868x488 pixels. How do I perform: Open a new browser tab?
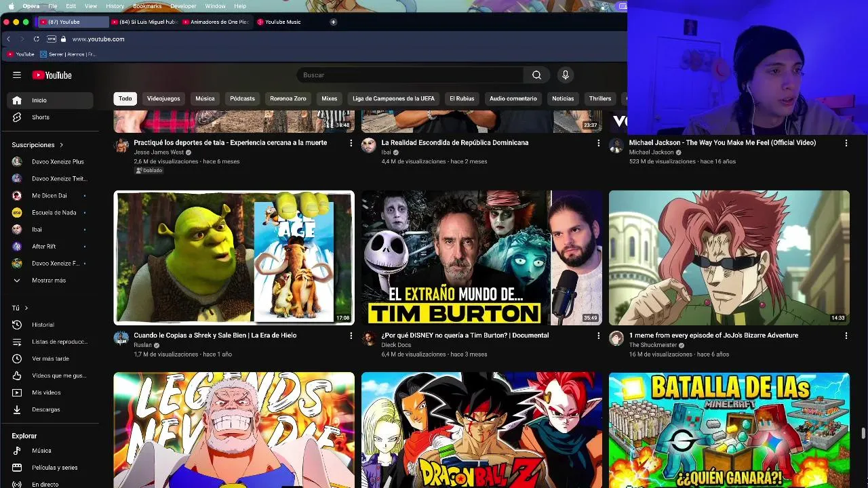[x=333, y=22]
